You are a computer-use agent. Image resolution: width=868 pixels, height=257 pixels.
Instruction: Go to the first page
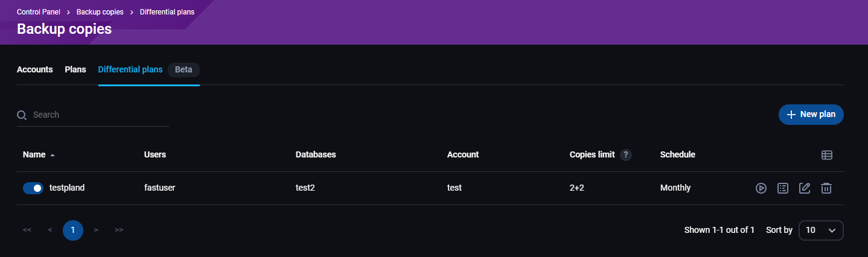click(x=27, y=230)
